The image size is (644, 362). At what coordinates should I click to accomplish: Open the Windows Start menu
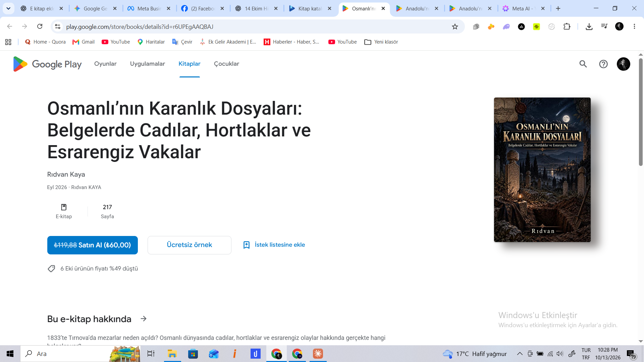point(10,354)
